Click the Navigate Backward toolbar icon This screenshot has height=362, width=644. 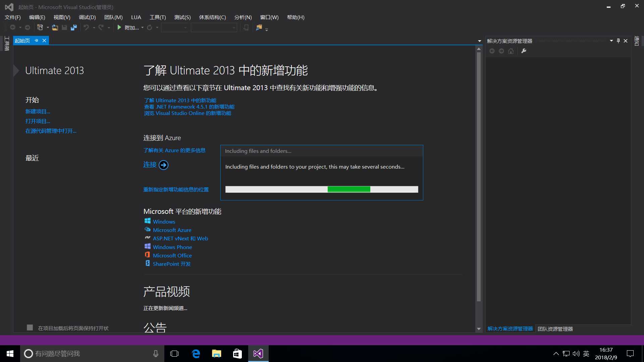[x=13, y=27]
